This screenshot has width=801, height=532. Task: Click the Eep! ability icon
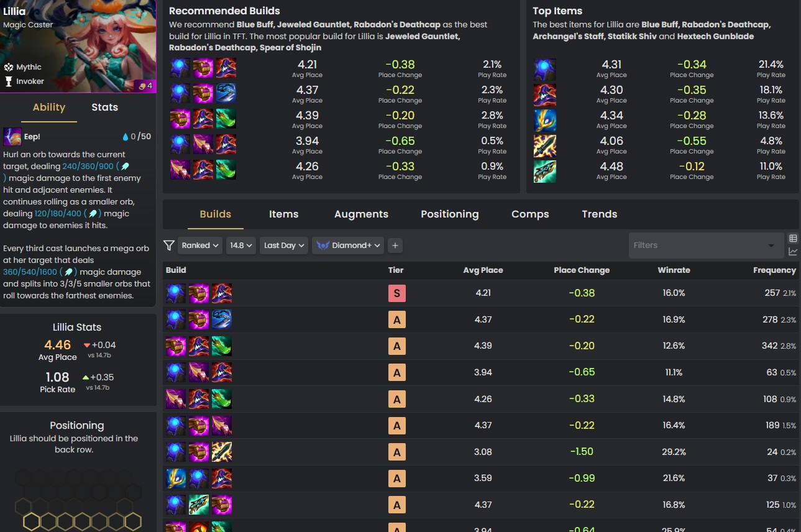12,137
